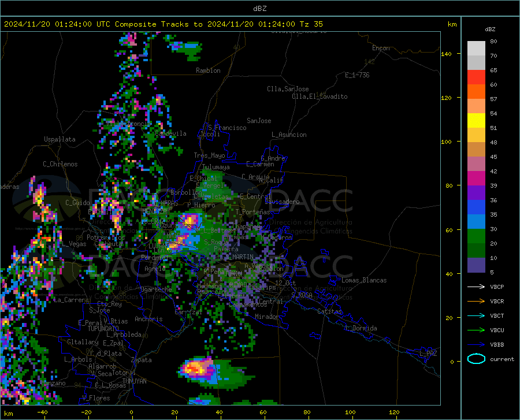Click the Divisadero place label

282,202
